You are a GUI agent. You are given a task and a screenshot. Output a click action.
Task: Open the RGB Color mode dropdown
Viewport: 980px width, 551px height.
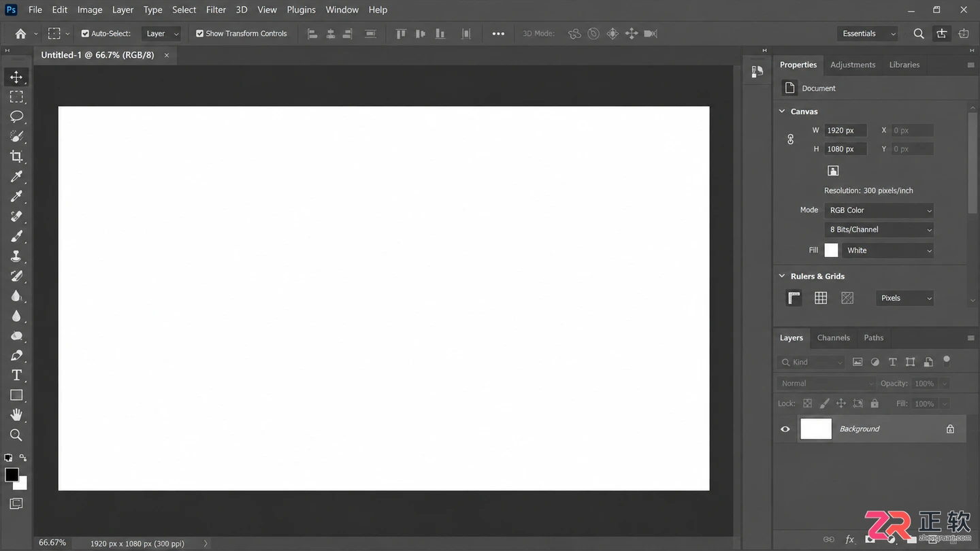(x=879, y=210)
